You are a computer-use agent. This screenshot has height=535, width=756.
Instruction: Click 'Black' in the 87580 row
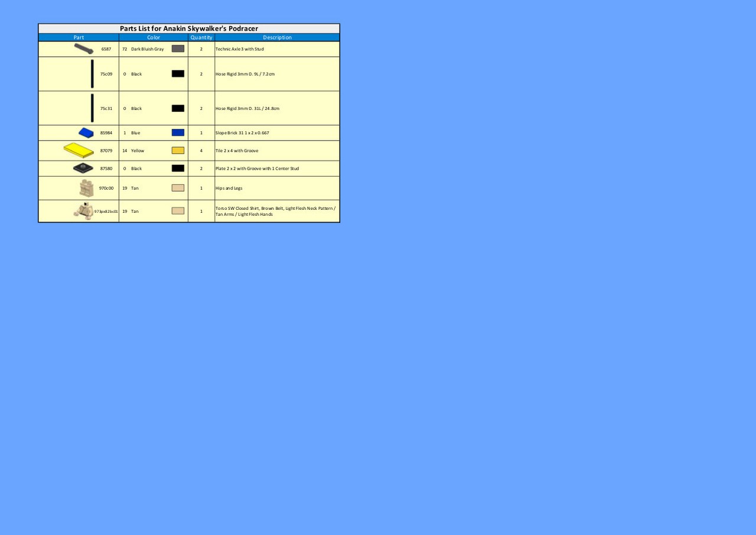coord(136,168)
